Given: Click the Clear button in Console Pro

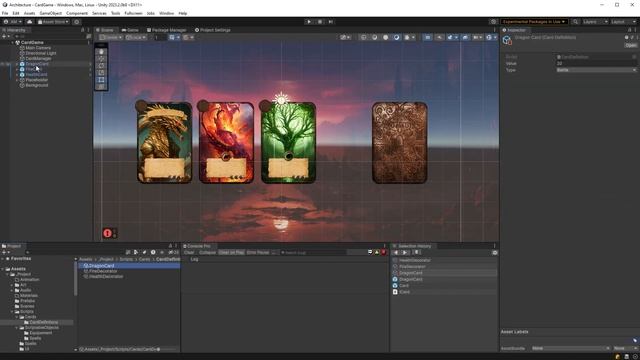Looking at the screenshot, I should (x=189, y=253).
